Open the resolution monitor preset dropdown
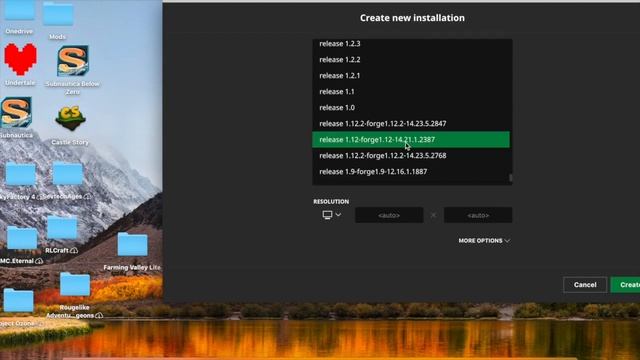Image resolution: width=640 pixels, height=360 pixels. (331, 215)
